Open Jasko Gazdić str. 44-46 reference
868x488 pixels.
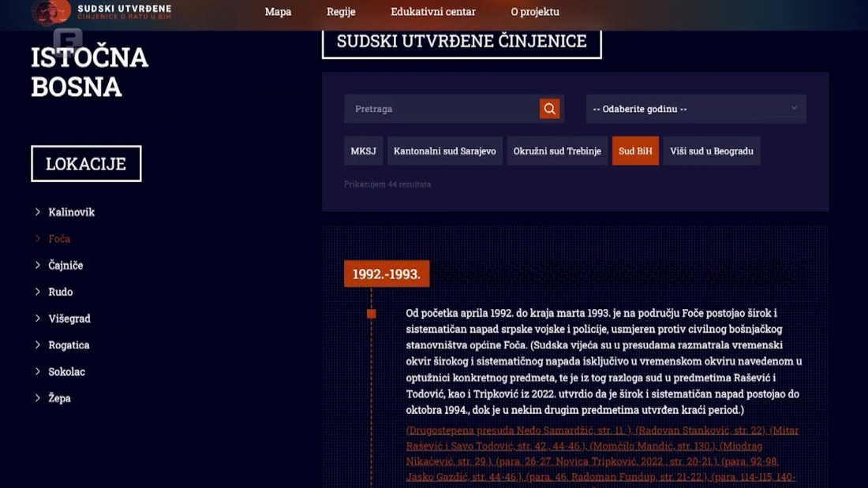[464, 477]
